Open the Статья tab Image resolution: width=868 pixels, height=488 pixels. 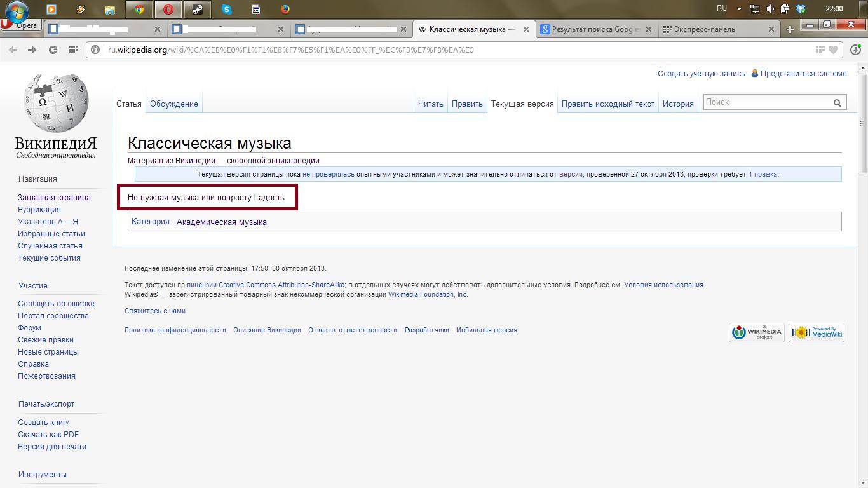pos(129,104)
